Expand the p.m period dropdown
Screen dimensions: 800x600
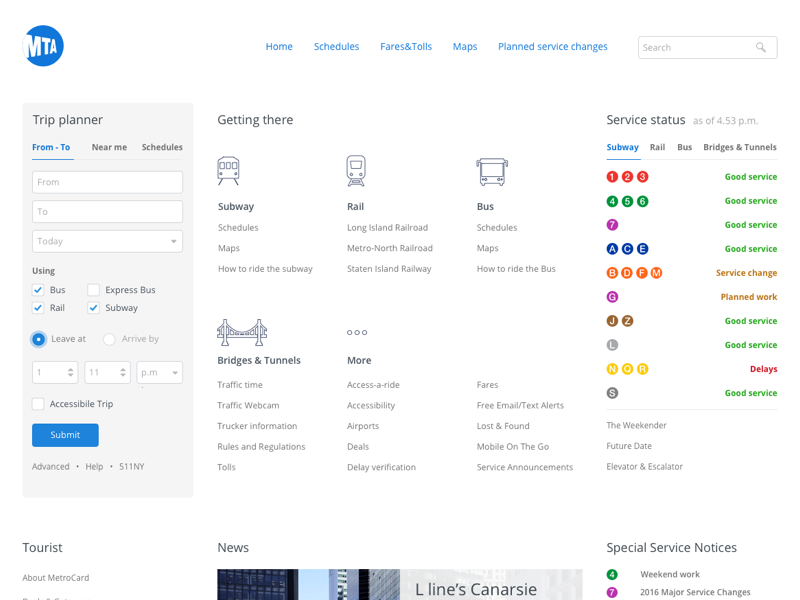coord(160,373)
